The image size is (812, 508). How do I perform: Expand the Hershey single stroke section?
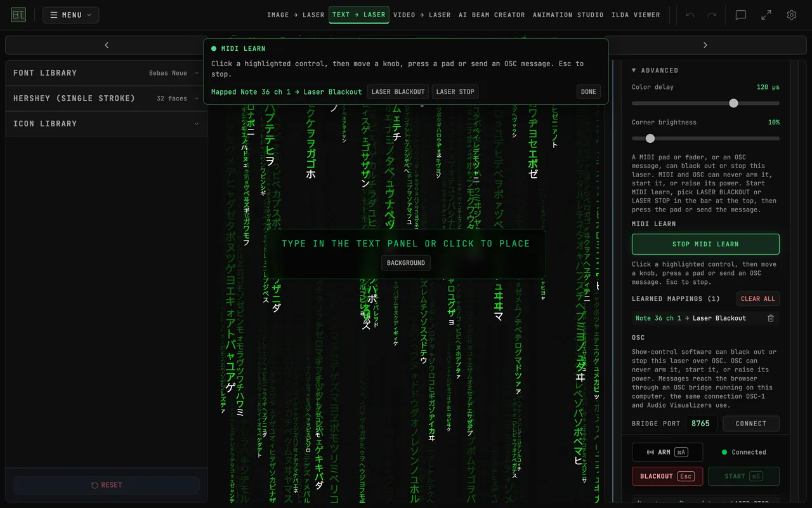[107, 98]
